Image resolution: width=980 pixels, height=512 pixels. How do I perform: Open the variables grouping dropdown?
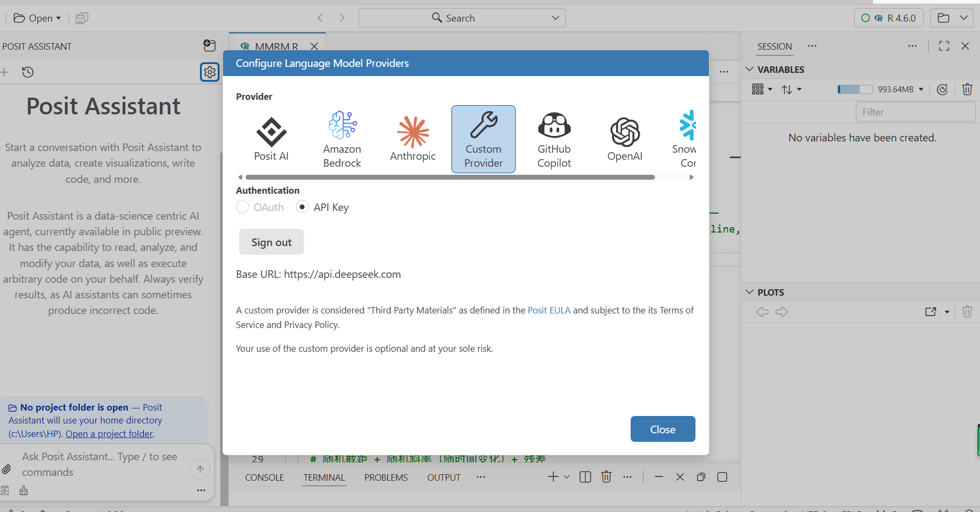(x=762, y=90)
